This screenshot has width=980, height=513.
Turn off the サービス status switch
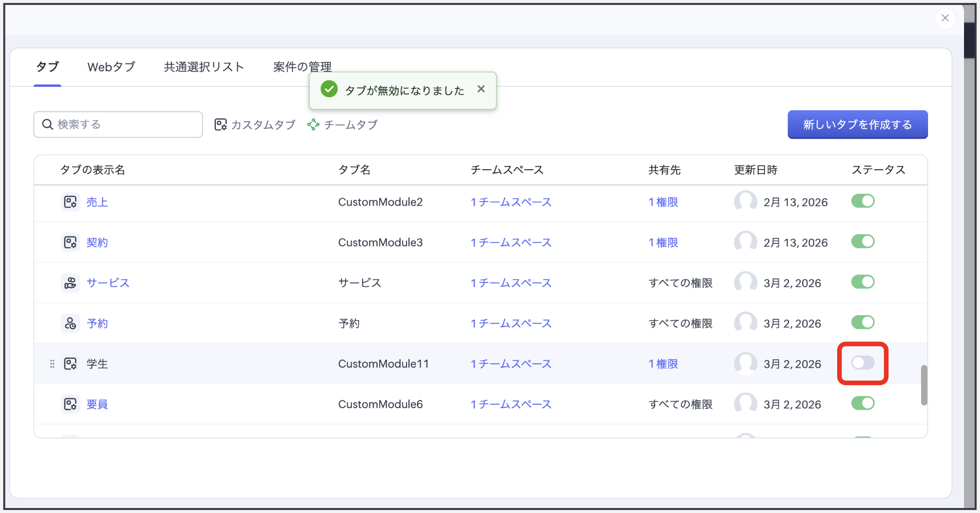tap(863, 282)
